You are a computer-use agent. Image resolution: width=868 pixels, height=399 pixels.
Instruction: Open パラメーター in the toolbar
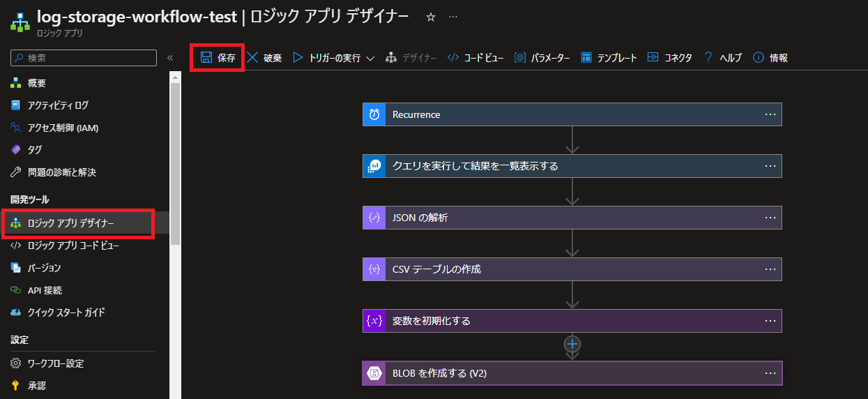542,58
